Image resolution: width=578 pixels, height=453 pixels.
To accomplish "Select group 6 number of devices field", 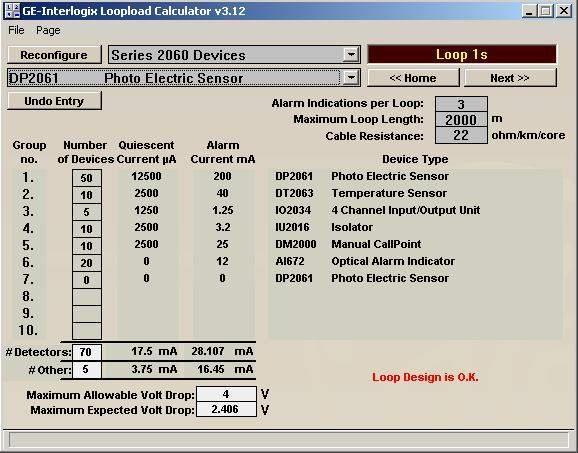I will (87, 263).
